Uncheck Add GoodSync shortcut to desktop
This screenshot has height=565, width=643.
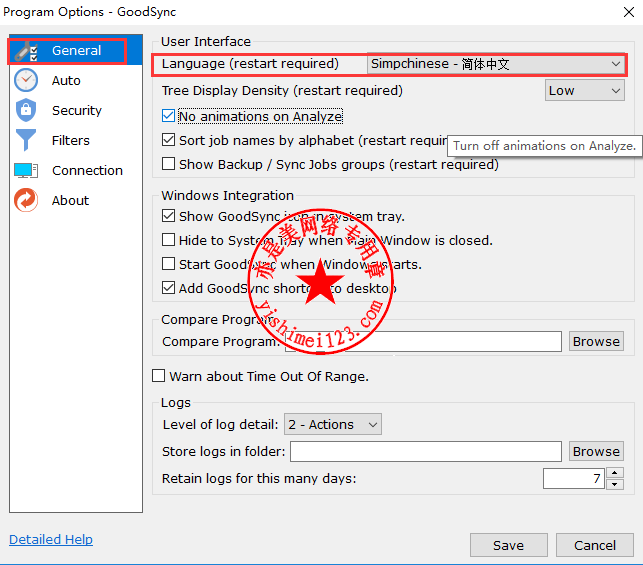tap(168, 288)
